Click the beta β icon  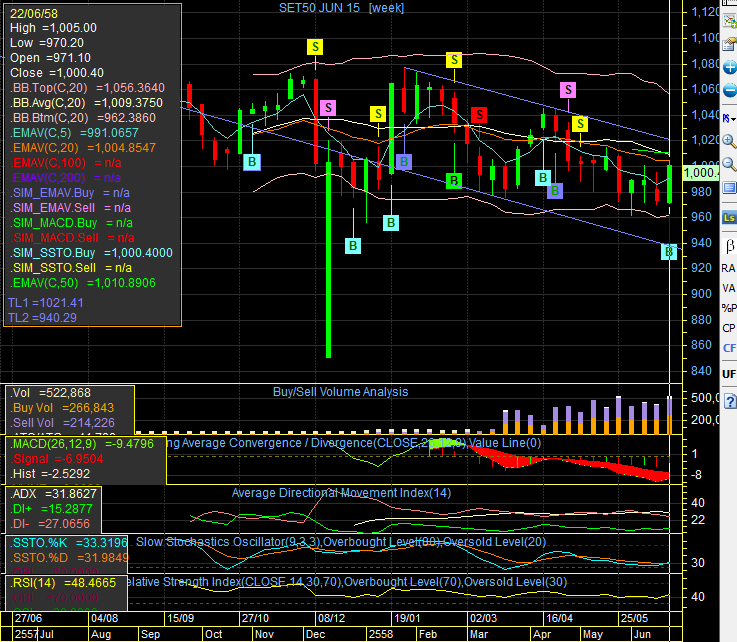729,245
